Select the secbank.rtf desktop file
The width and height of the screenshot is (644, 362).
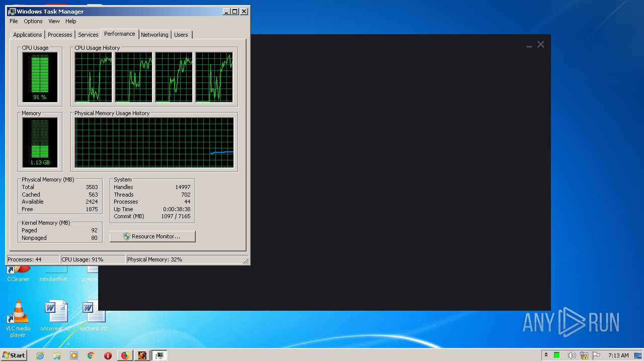(x=94, y=316)
